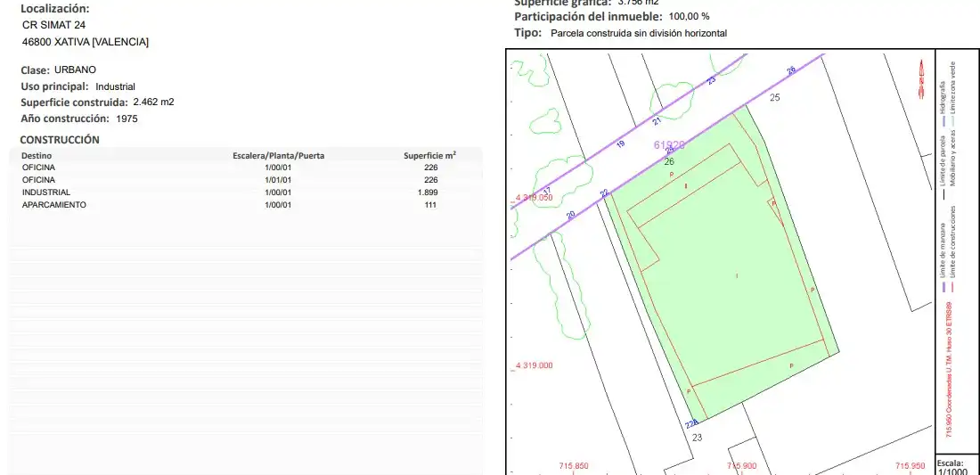Select the 'Localización:' heading
The width and height of the screenshot is (980, 475).
(55, 9)
